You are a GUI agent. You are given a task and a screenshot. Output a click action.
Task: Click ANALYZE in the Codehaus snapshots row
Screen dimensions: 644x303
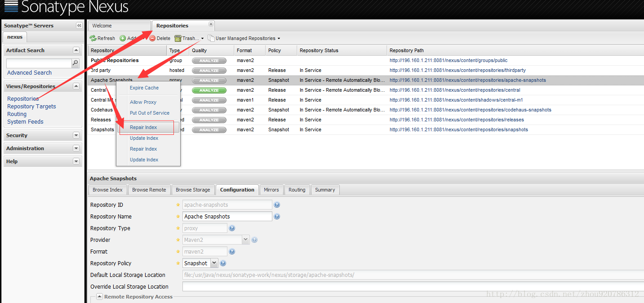209,110
